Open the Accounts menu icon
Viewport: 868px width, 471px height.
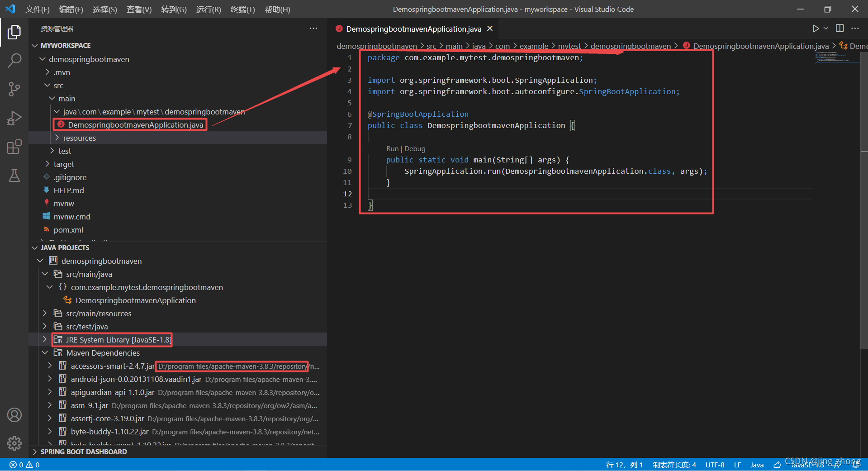tap(14, 415)
